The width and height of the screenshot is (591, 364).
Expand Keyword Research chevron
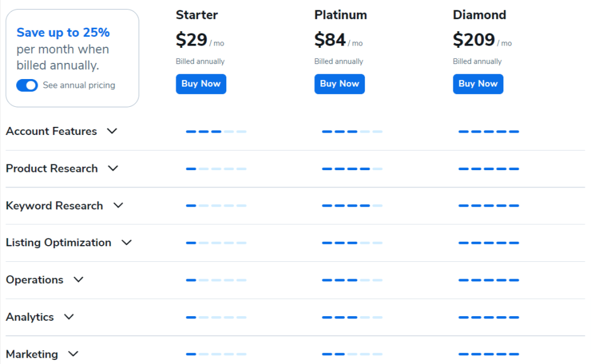[118, 205]
